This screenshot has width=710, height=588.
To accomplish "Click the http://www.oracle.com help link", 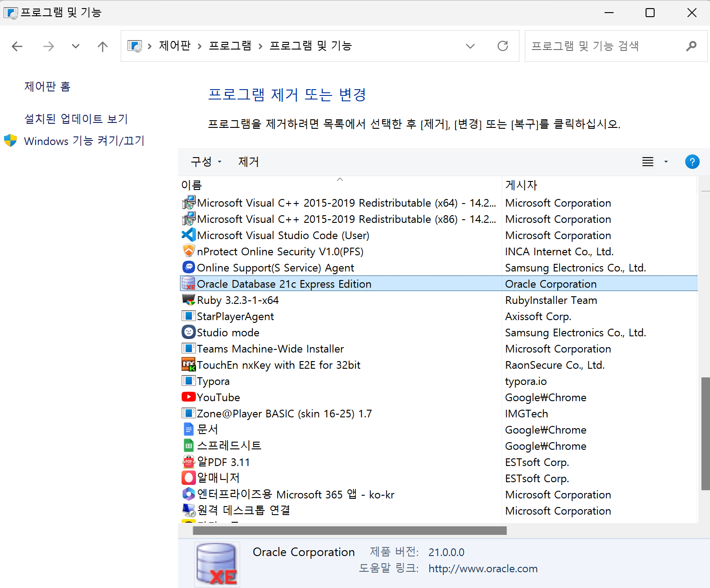I will (483, 569).
